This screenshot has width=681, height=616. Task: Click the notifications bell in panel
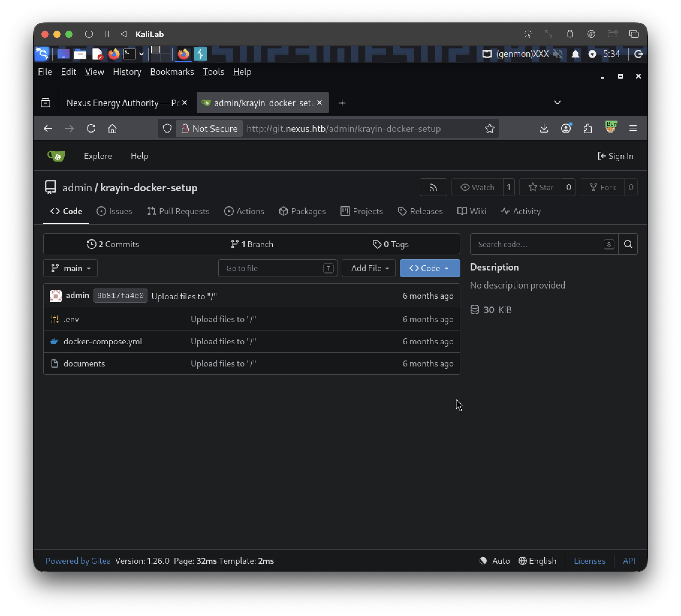[575, 54]
